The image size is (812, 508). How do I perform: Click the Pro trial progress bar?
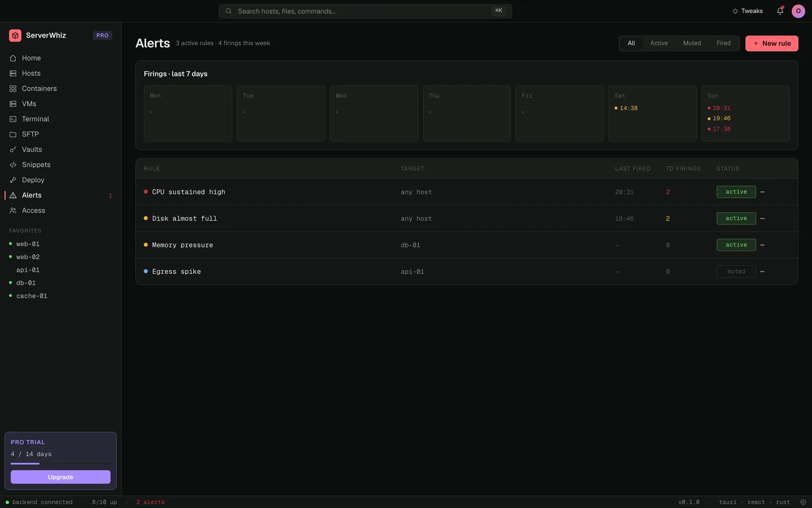60,463
